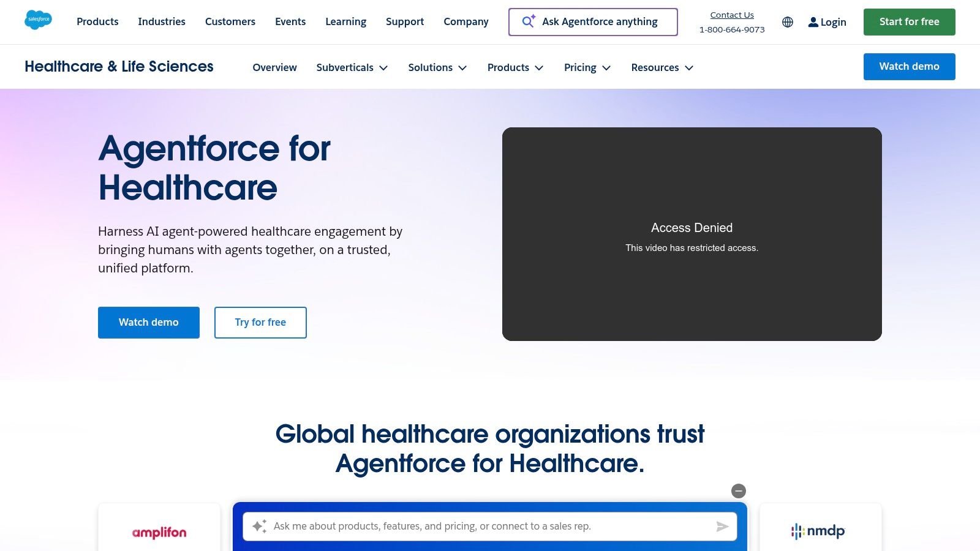The width and height of the screenshot is (980, 551).
Task: Click the Agentforce sparkle icon in the search bar
Action: coord(528,21)
